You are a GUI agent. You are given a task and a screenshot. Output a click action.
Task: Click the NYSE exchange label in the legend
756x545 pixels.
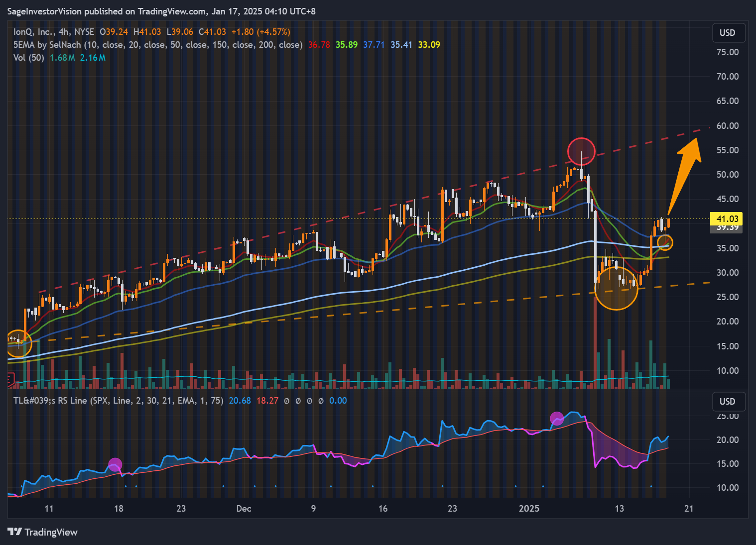(84, 32)
